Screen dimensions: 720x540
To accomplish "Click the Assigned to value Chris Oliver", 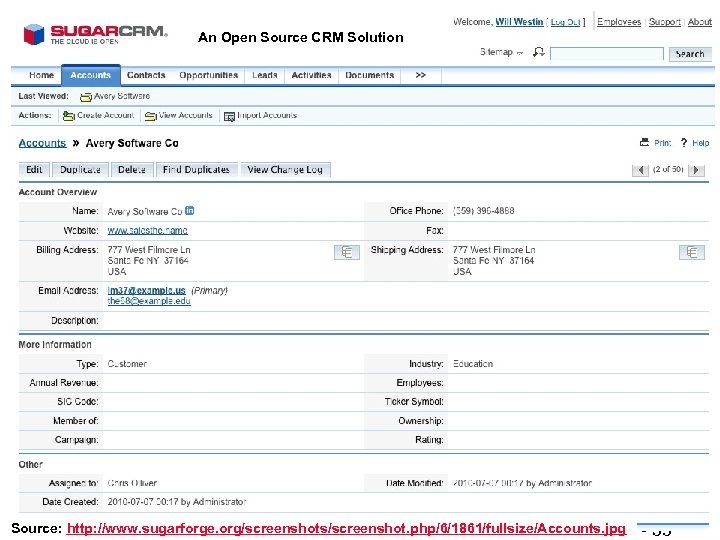I will (132, 483).
